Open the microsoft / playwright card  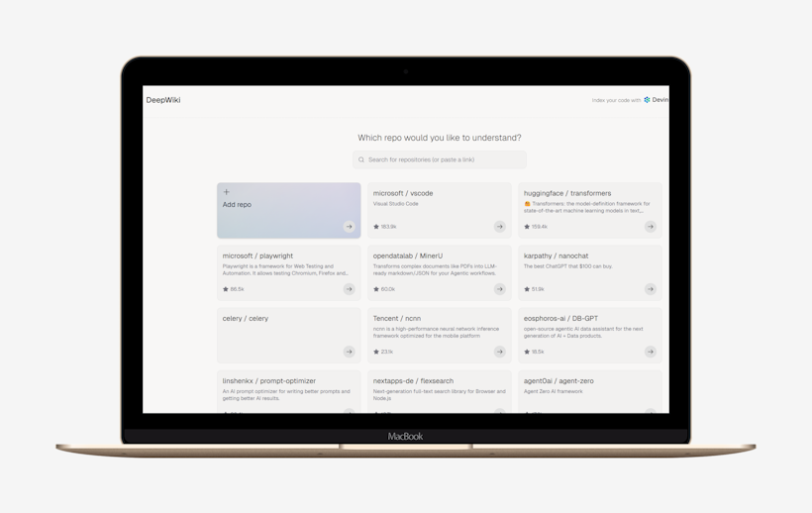(289, 272)
